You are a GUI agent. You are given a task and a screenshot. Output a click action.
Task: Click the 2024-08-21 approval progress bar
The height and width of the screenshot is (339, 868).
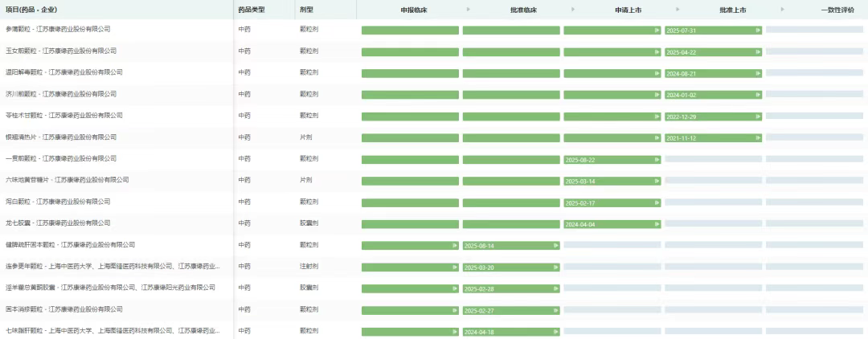coord(713,74)
